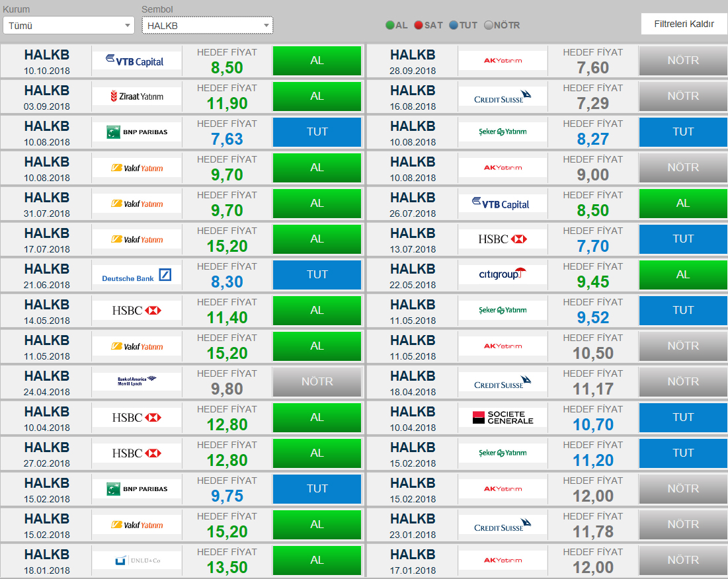Click the Deutsche Bank logo
This screenshot has height=579, width=728.
click(136, 275)
